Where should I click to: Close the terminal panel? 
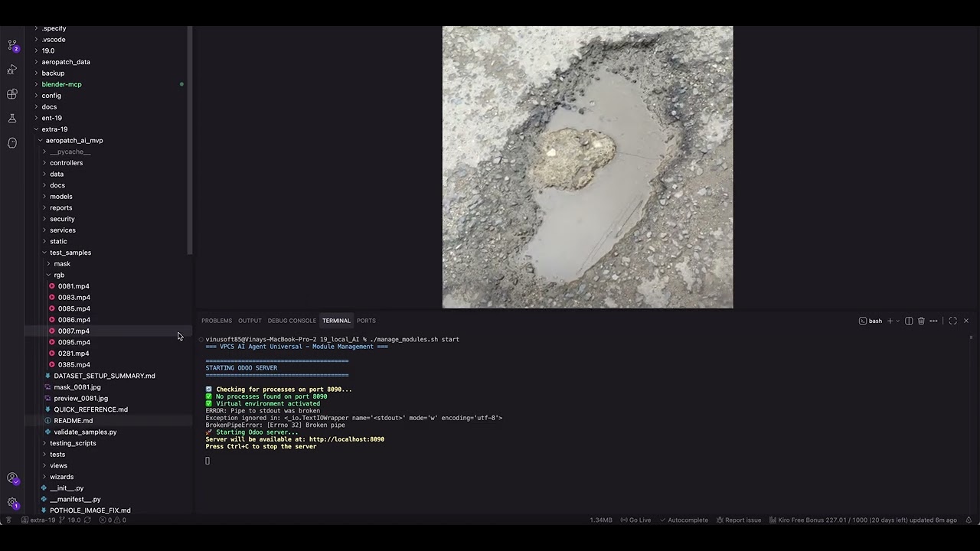[966, 321]
